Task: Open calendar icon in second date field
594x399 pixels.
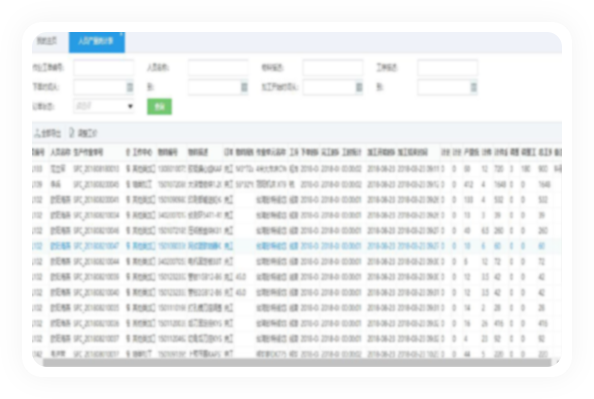Action: click(244, 87)
